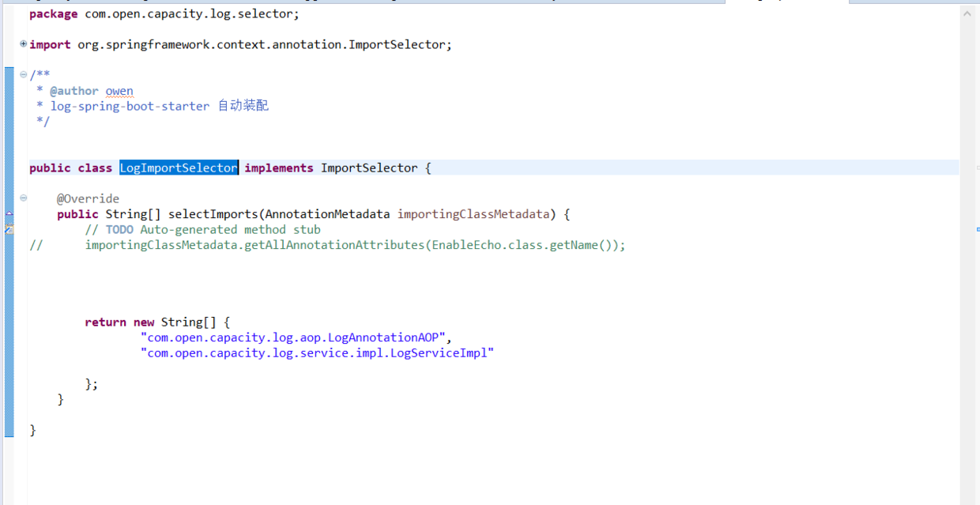Click the highlighted LogImportSelector class name

[179, 168]
